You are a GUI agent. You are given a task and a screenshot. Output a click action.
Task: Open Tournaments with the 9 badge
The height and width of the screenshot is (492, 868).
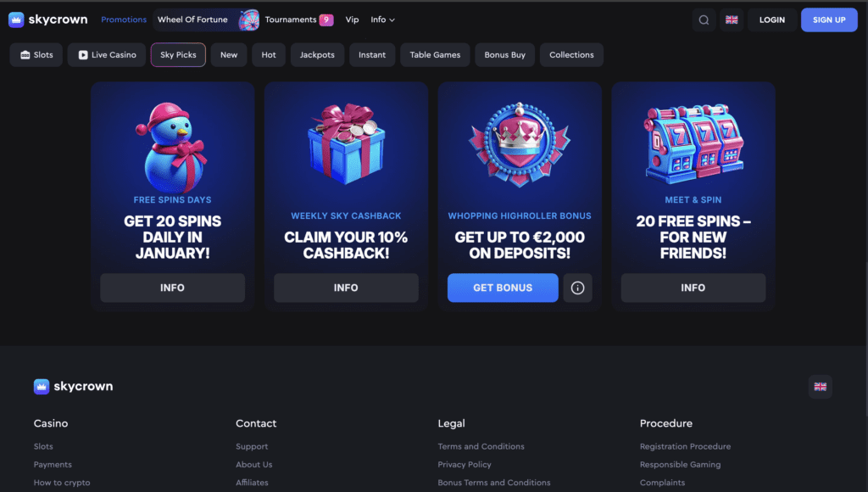click(299, 20)
